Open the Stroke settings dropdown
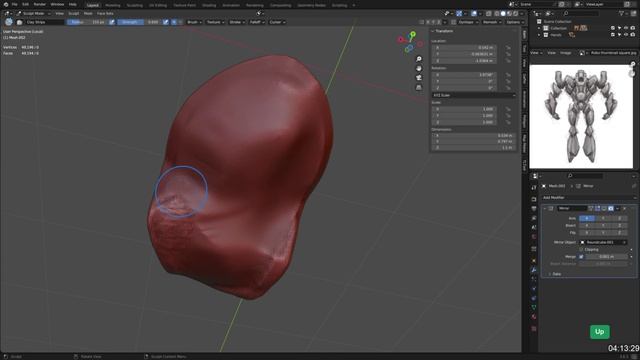 [x=237, y=22]
